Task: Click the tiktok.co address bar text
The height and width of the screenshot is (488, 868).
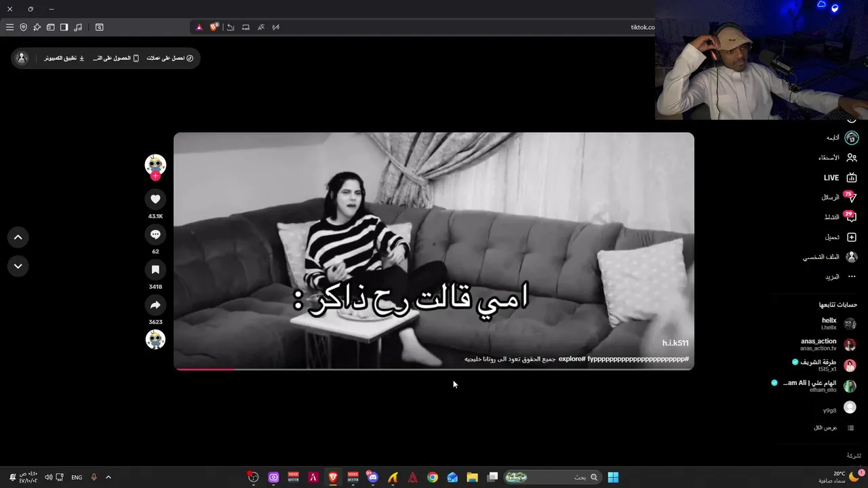Action: tap(642, 27)
